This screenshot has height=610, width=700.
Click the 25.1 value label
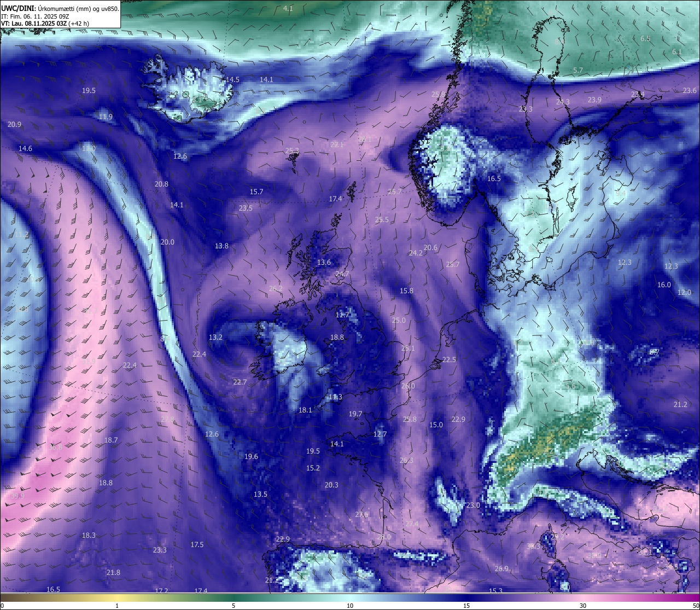(x=408, y=348)
